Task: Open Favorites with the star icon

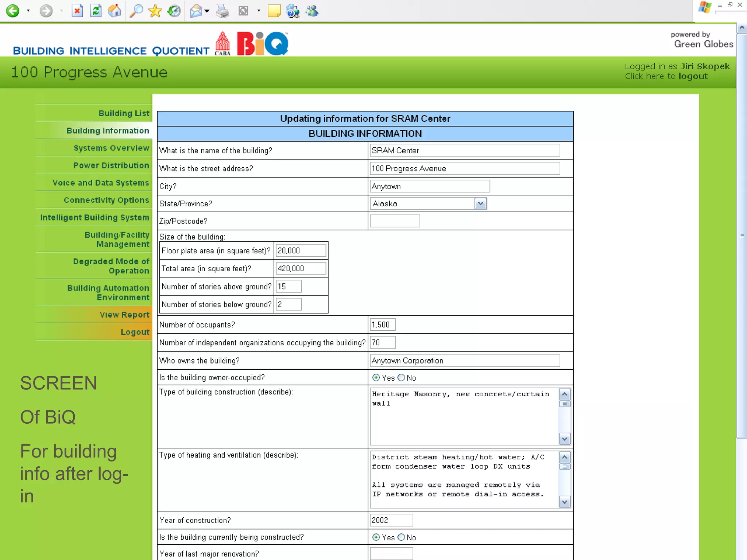Action: click(155, 11)
